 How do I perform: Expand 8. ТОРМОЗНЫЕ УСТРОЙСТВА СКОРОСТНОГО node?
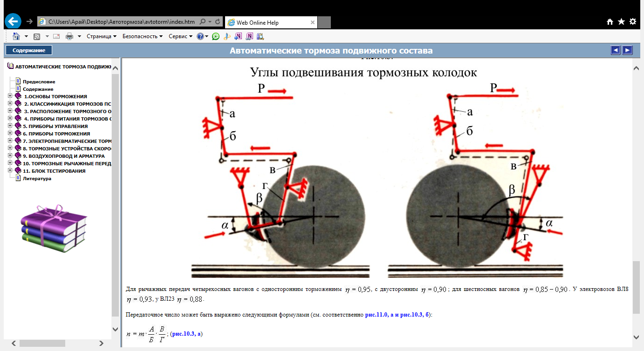10,148
